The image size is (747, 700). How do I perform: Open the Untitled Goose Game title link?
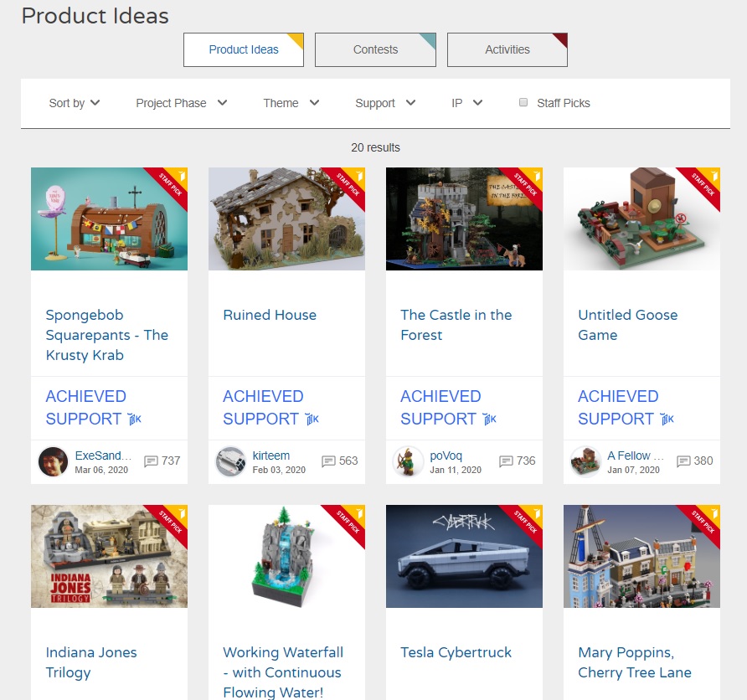tap(627, 325)
